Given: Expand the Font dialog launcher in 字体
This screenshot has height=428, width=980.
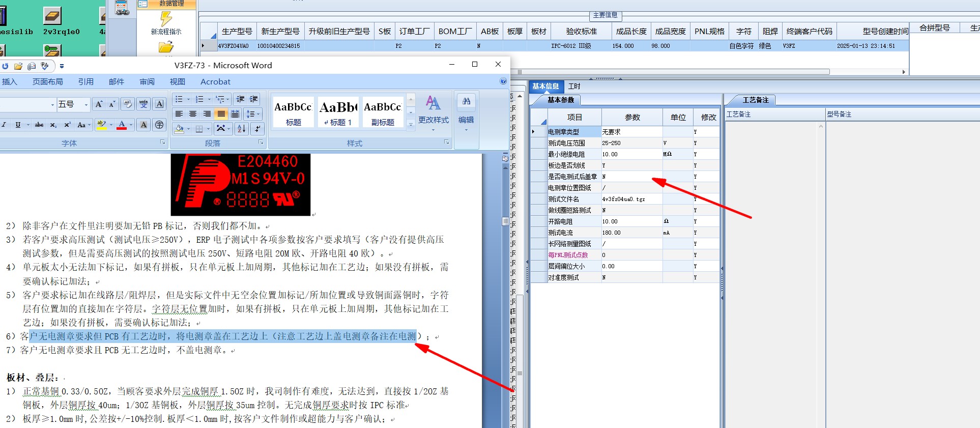Looking at the screenshot, I should tap(163, 142).
